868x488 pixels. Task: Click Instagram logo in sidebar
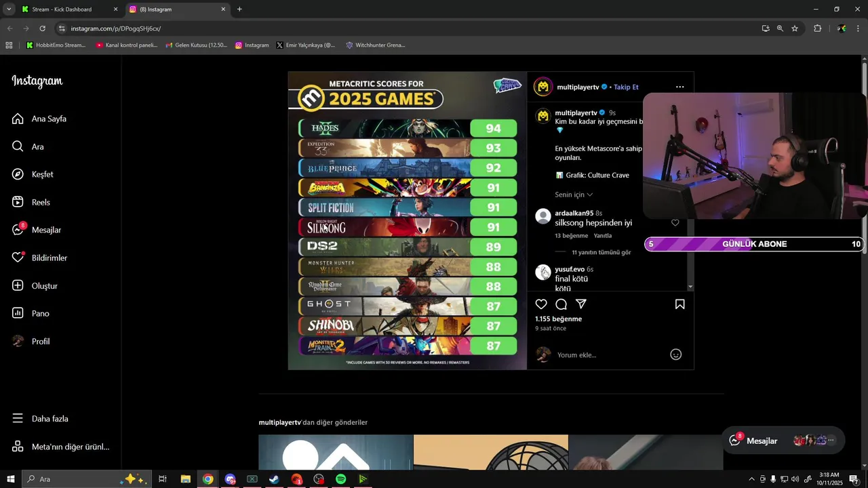37,81
